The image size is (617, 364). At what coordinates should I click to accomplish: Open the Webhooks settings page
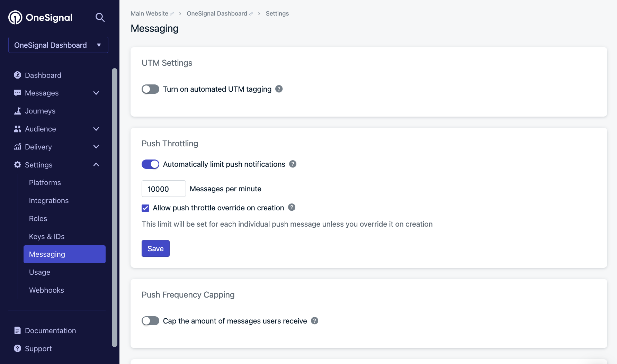click(x=46, y=290)
